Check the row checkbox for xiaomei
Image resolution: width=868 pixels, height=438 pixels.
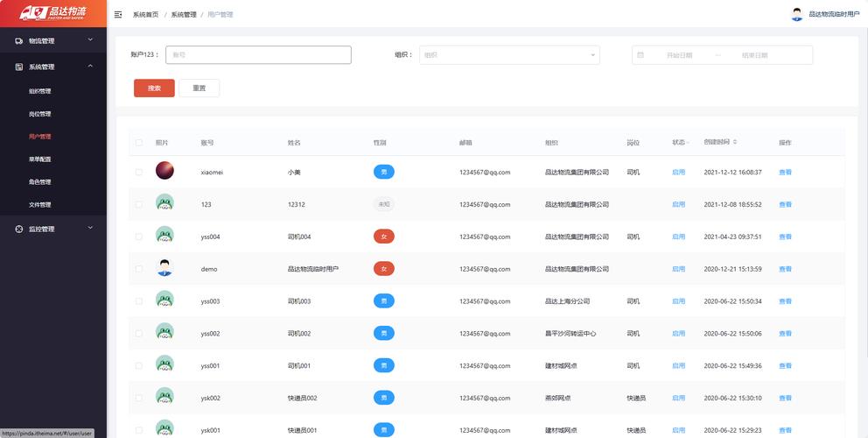click(139, 172)
